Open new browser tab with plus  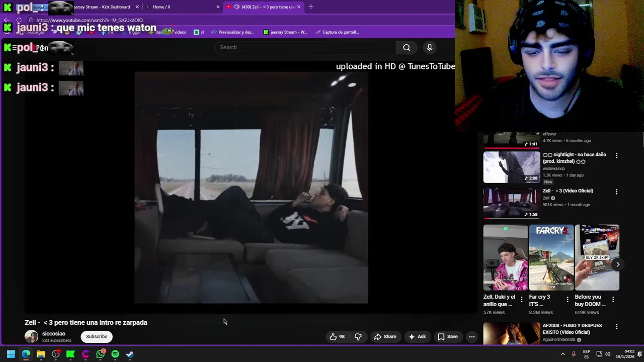pos(311,7)
